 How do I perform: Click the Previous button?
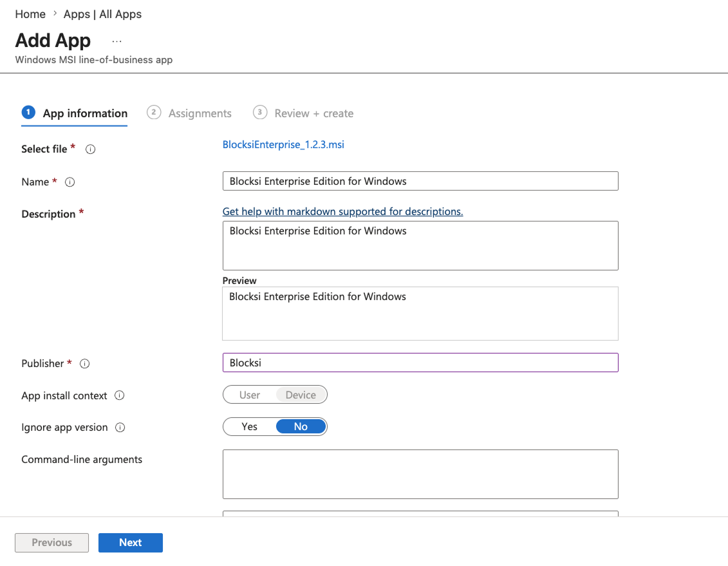coord(51,542)
